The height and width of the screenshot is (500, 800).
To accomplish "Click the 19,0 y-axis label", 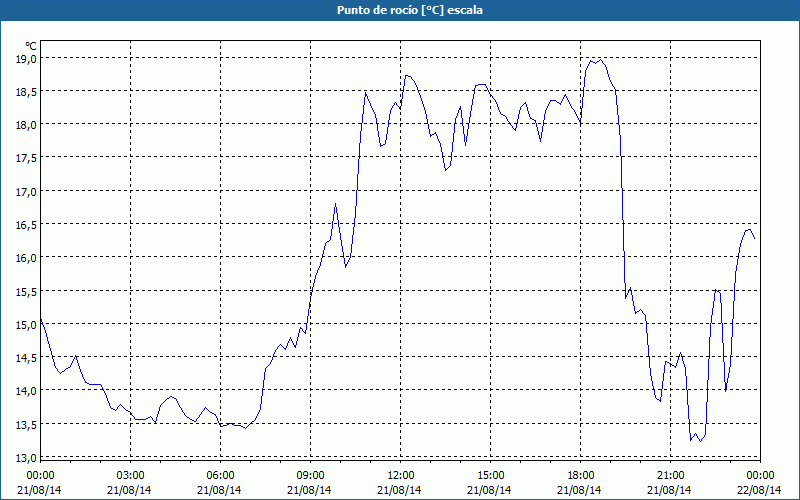I will pos(27,58).
